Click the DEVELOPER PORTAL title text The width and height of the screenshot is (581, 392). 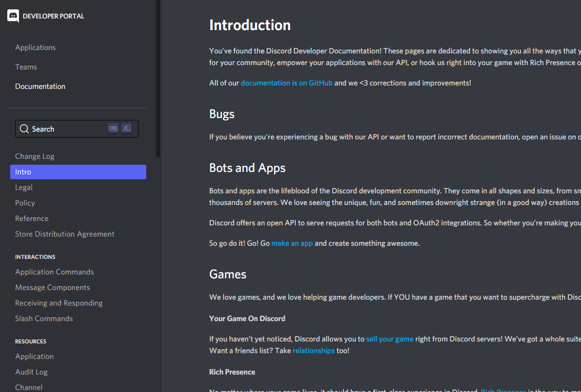coord(53,17)
